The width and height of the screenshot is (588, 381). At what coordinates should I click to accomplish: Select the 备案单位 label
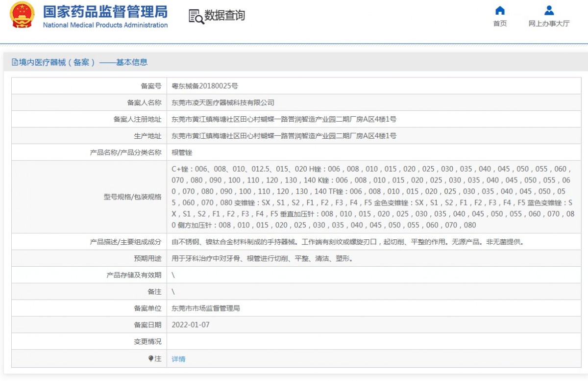(x=147, y=308)
